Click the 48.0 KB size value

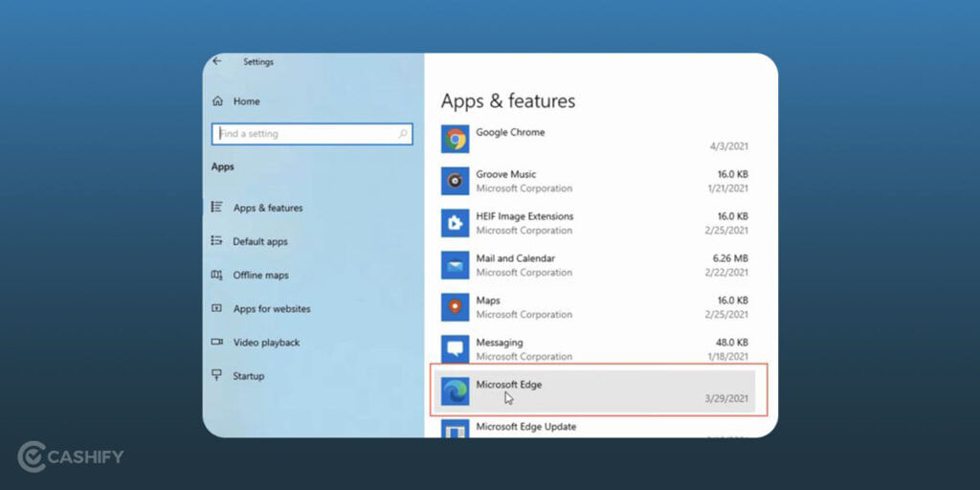coord(732,343)
